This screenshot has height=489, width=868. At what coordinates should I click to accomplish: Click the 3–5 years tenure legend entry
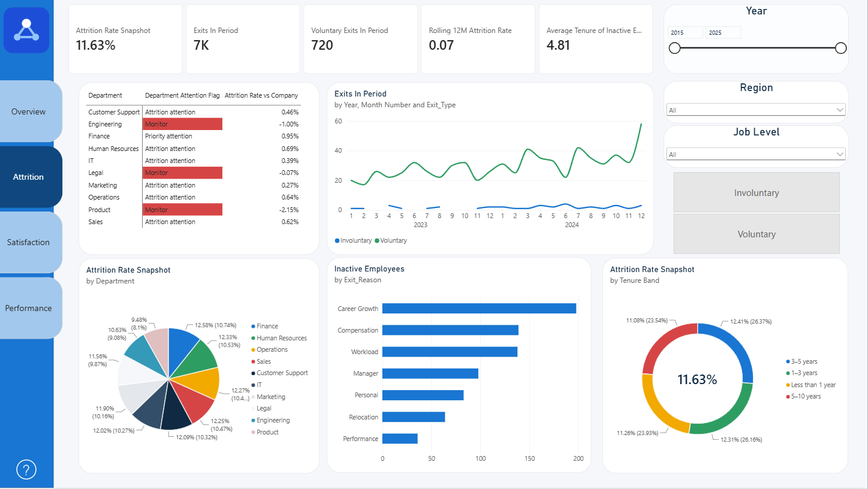click(801, 361)
